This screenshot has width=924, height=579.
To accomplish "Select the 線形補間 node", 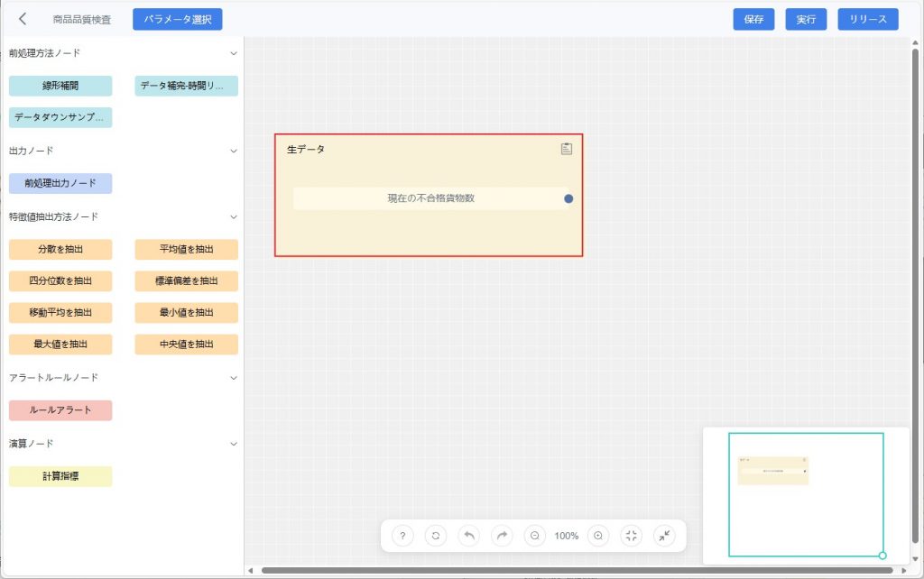I will (60, 86).
